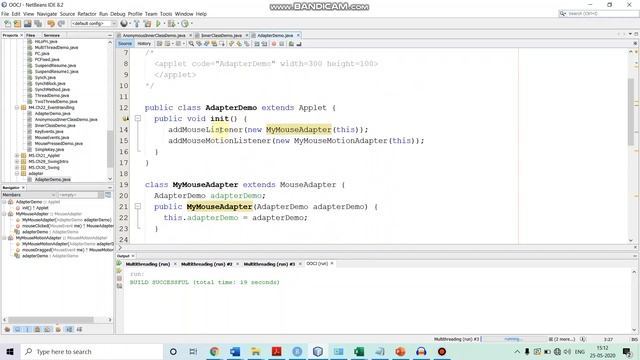
Task: Switch to InnerClassDemo.java editor tab
Action: pos(222,36)
